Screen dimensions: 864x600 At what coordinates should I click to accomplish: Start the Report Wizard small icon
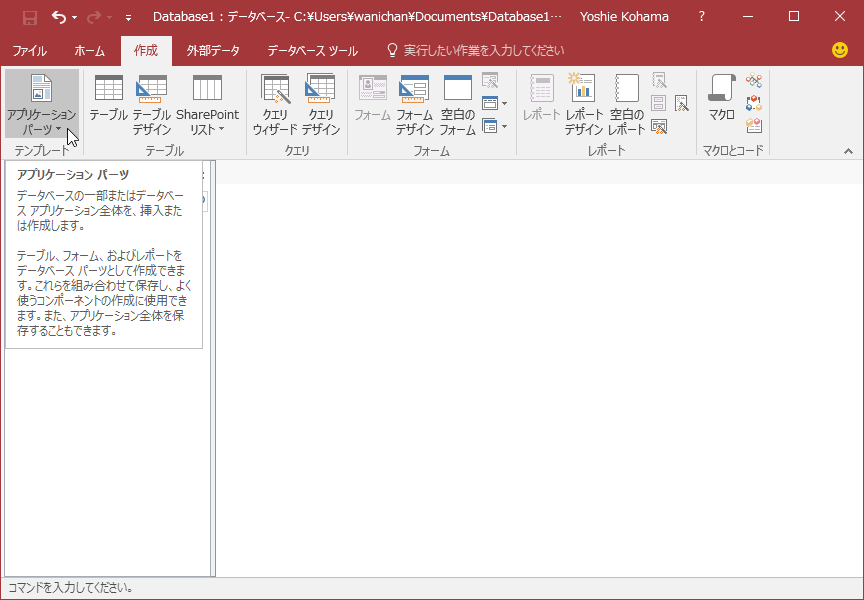[x=659, y=80]
